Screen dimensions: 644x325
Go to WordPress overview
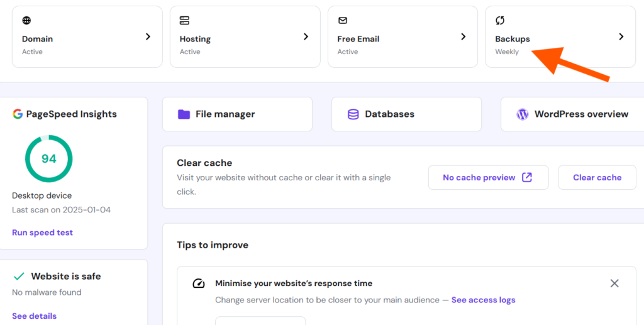[x=572, y=114]
